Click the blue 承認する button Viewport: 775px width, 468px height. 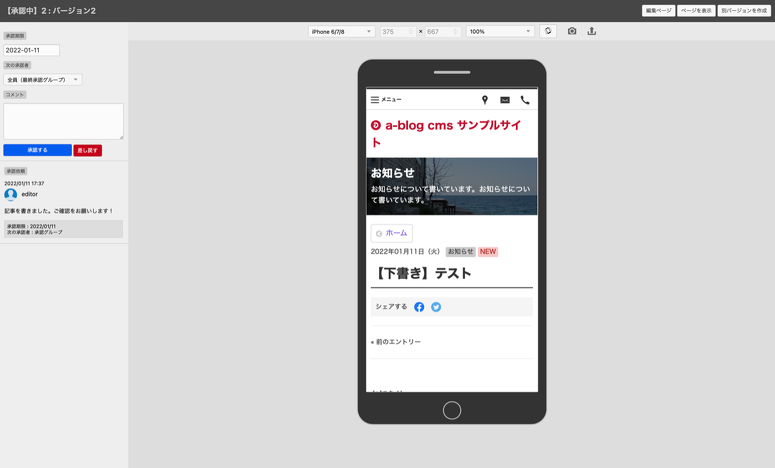(x=37, y=150)
